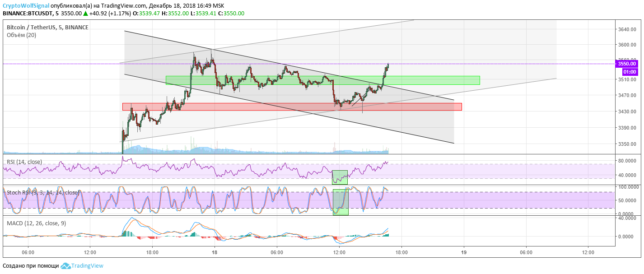The height and width of the screenshot is (274, 644).
Task: Click the C:3550.00 close value
Action: pyautogui.click(x=231, y=14)
